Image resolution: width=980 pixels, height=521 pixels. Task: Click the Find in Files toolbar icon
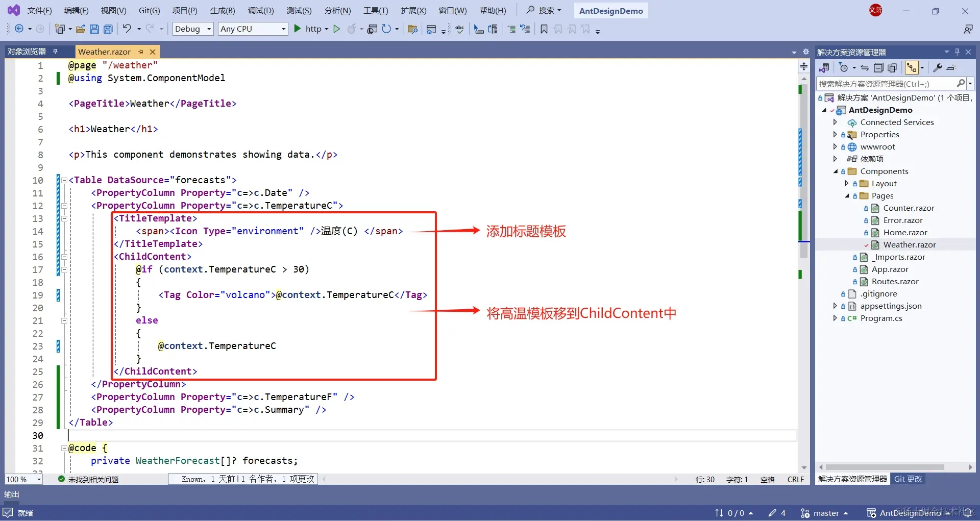[x=412, y=29]
